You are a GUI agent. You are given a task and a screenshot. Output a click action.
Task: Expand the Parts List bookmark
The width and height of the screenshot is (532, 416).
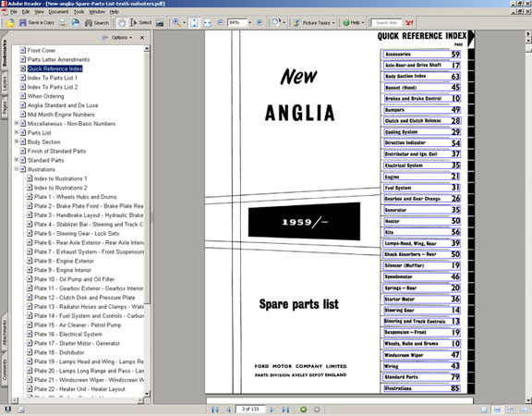(x=16, y=132)
